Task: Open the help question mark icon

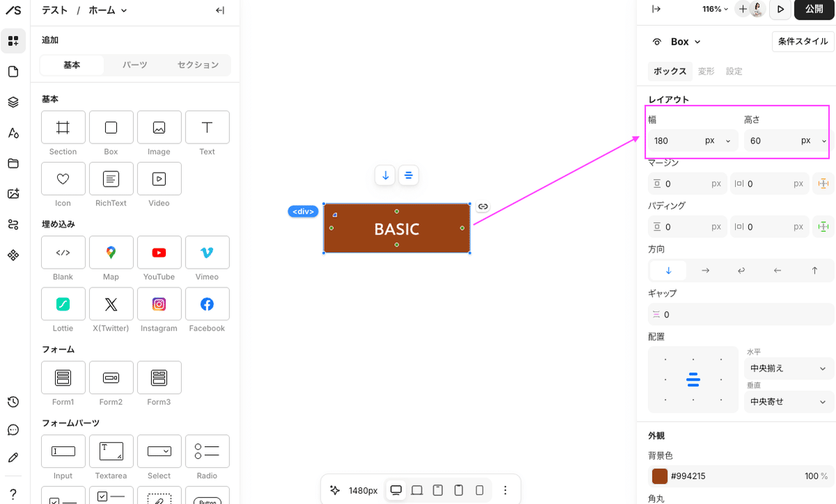Action: (13, 493)
